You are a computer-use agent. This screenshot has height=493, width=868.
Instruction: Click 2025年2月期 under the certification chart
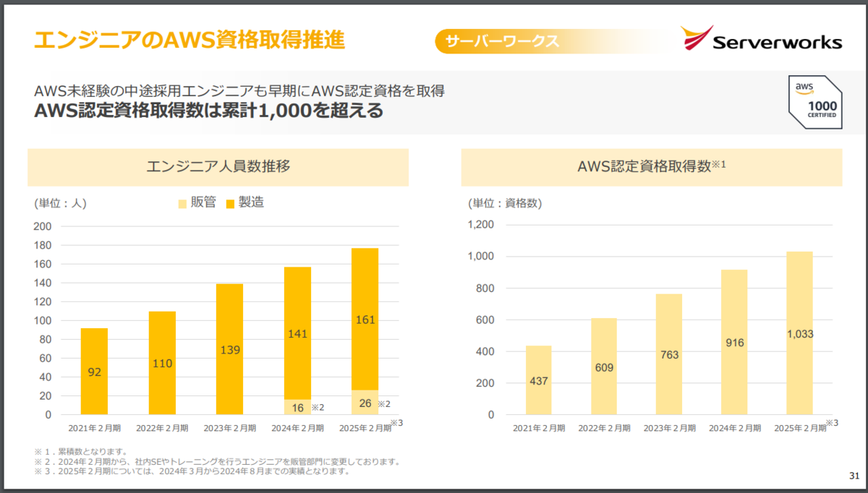tap(799, 429)
